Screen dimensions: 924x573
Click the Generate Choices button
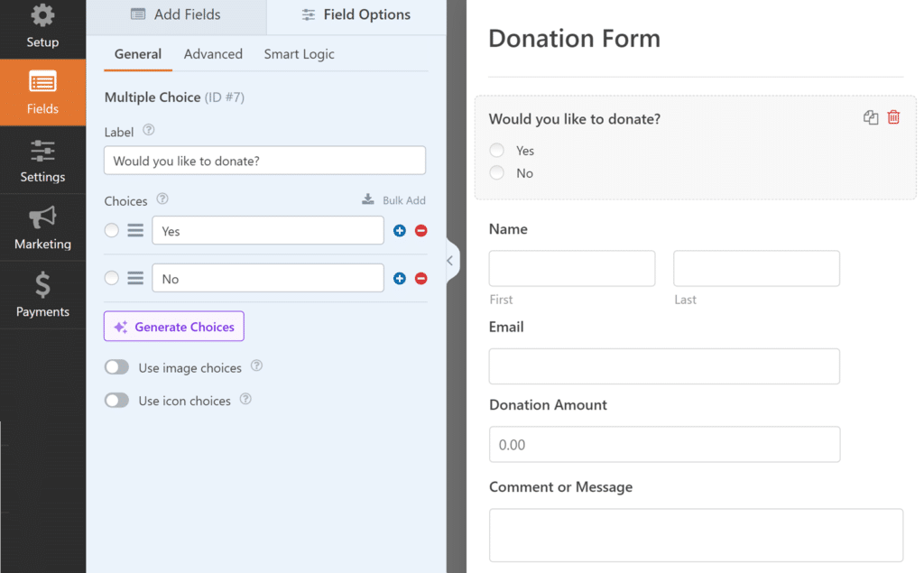(174, 327)
